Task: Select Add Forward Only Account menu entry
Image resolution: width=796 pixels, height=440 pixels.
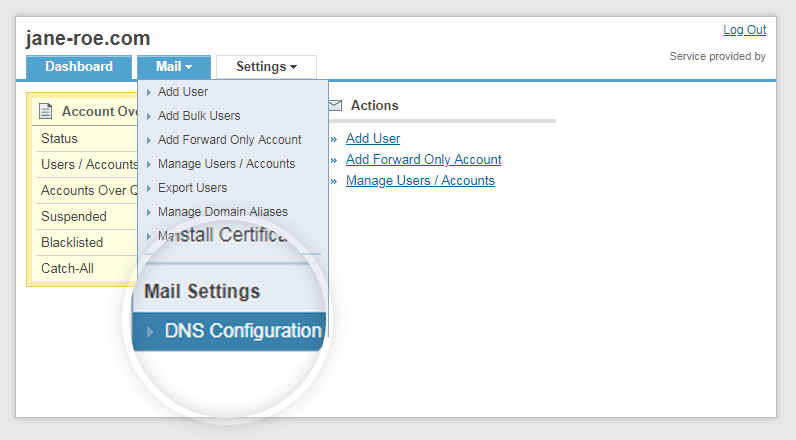Action: [x=229, y=140]
